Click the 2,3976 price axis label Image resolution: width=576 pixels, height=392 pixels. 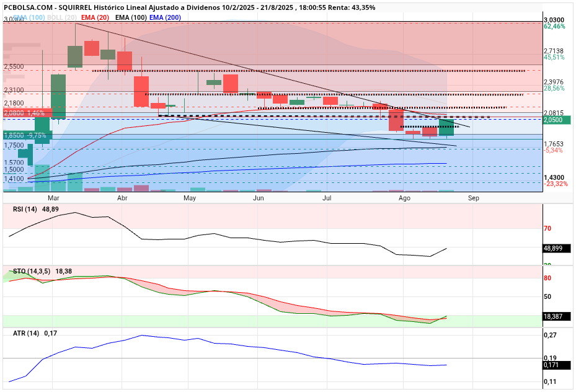tap(554, 82)
